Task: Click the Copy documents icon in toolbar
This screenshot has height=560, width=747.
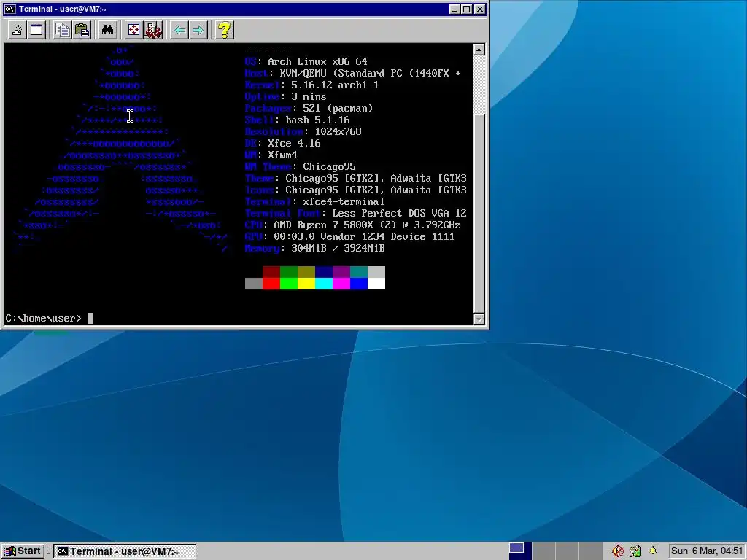Action: coord(62,31)
